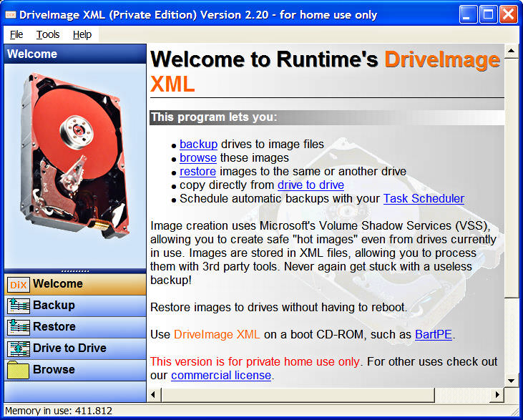Screen dimensions: 523x420
Task: Click the DiX Welcome icon in sidebar
Action: pyautogui.click(x=19, y=285)
